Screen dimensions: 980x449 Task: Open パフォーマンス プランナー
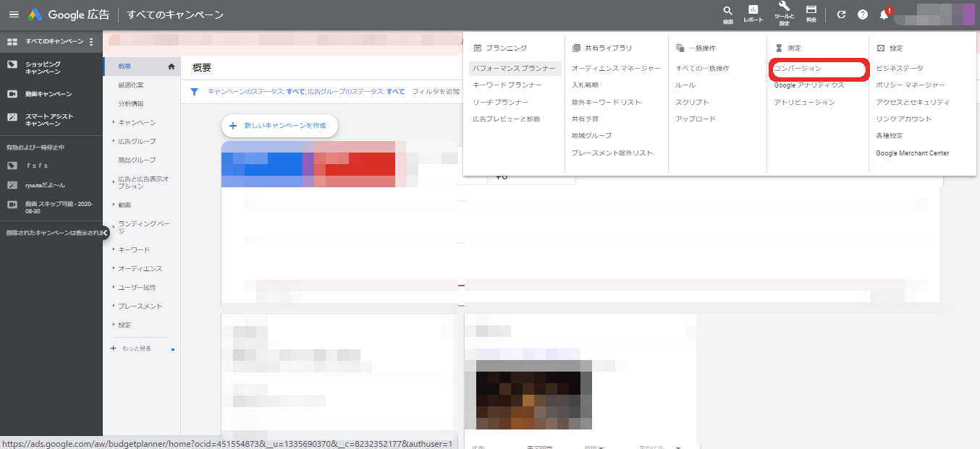point(515,69)
